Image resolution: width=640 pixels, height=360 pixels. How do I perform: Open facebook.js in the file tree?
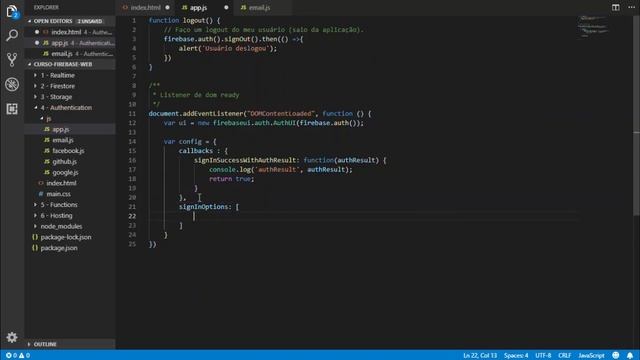click(x=68, y=151)
